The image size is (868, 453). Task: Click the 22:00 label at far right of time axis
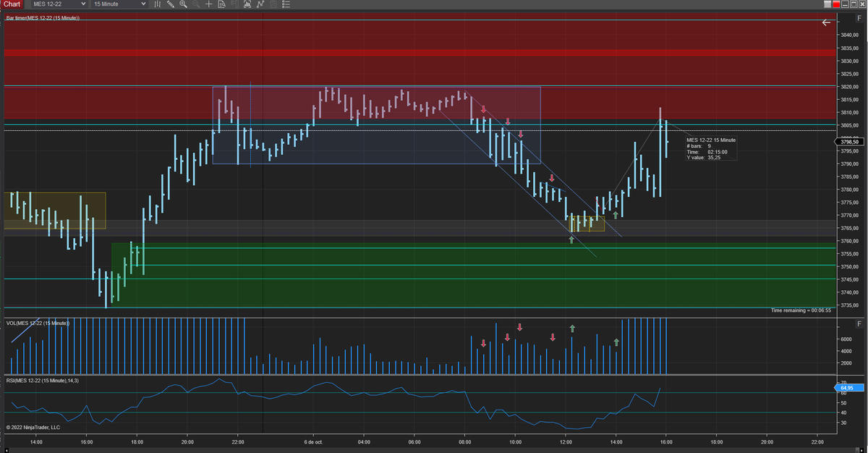click(817, 441)
